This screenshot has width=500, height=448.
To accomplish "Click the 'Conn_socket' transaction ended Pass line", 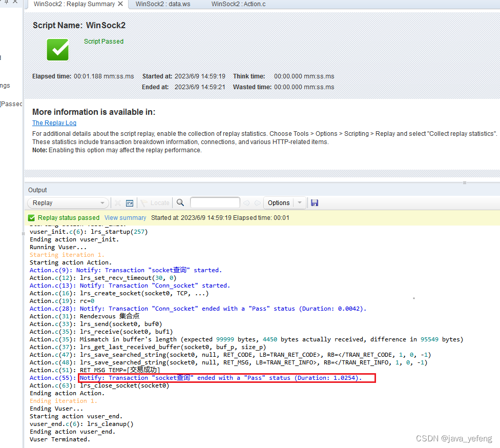I will coord(198,309).
